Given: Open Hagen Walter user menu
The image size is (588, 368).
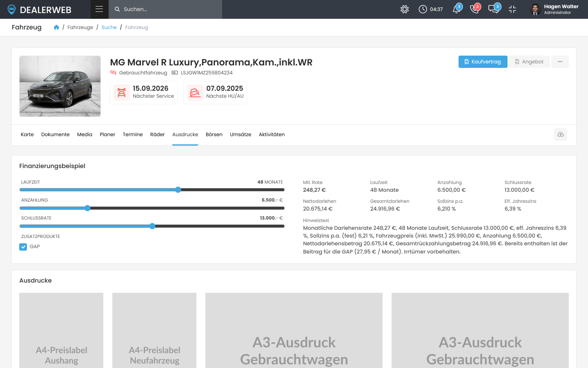Looking at the screenshot, I should click(x=554, y=9).
